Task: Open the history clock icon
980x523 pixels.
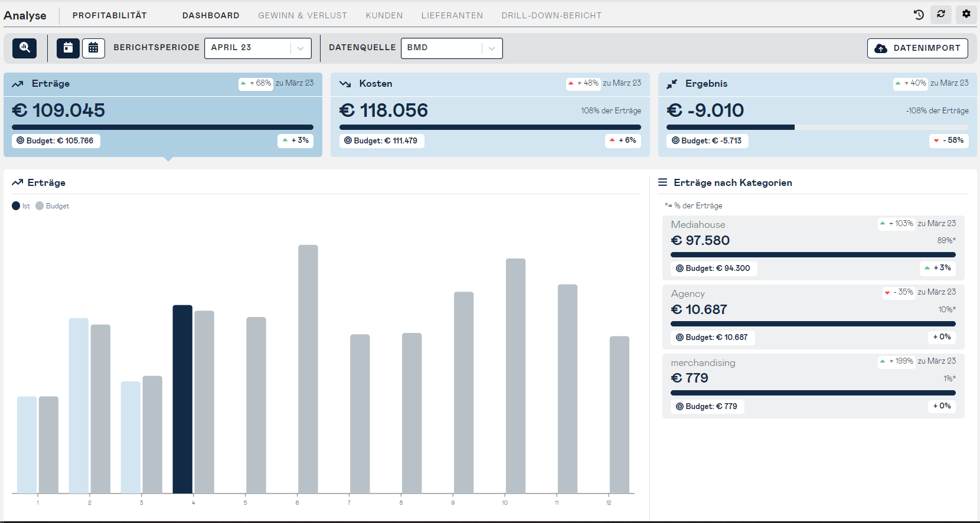Action: [919, 14]
